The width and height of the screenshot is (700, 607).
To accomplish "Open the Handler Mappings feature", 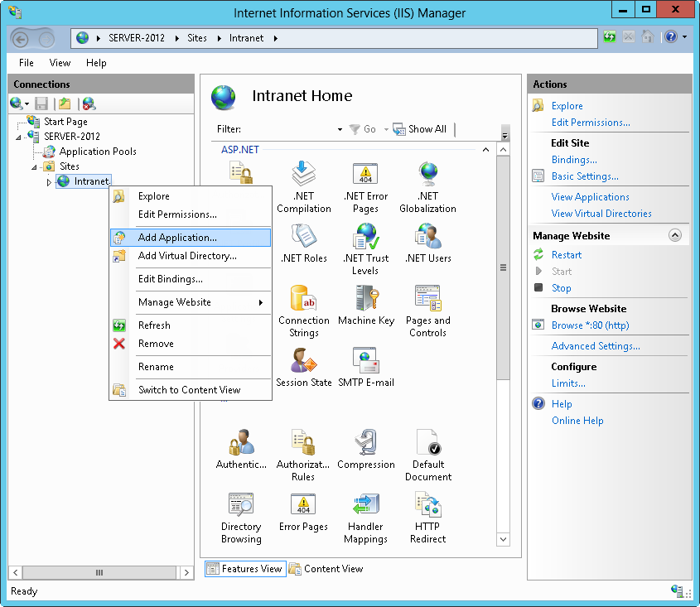I will tap(365, 518).
